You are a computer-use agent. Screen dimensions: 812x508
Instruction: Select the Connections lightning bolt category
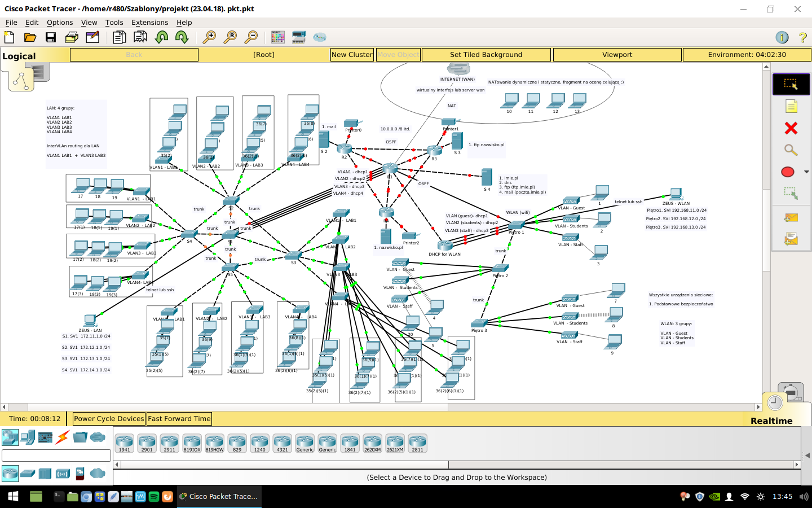click(63, 437)
